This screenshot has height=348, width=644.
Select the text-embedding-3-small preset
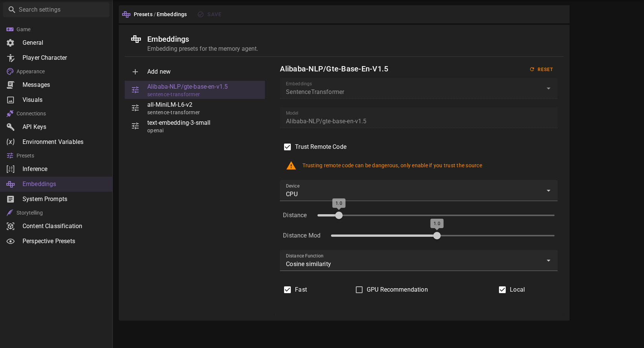click(x=195, y=126)
